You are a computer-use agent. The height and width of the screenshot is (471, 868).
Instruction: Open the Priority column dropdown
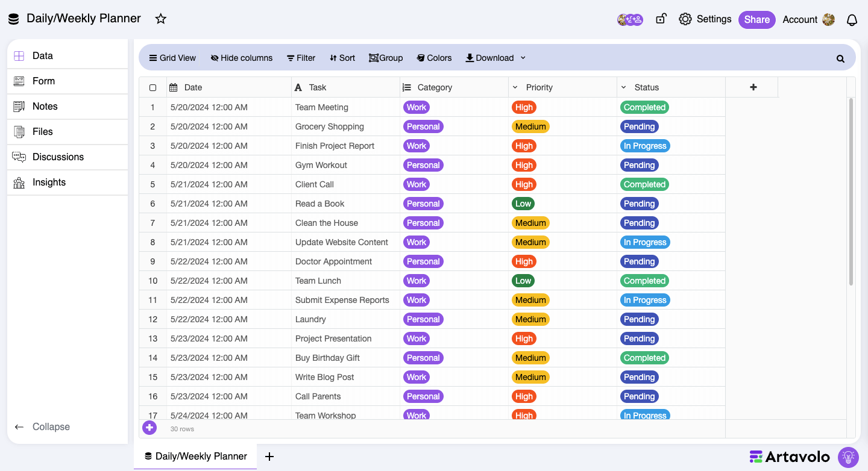pyautogui.click(x=515, y=87)
